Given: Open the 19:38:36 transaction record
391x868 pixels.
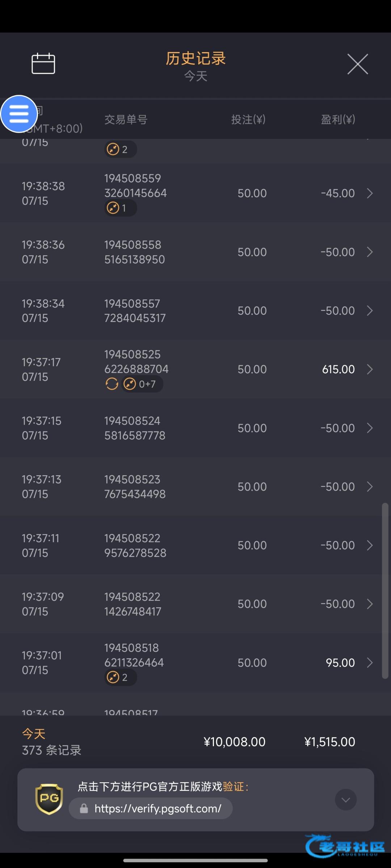Looking at the screenshot, I should pyautogui.click(x=195, y=252).
